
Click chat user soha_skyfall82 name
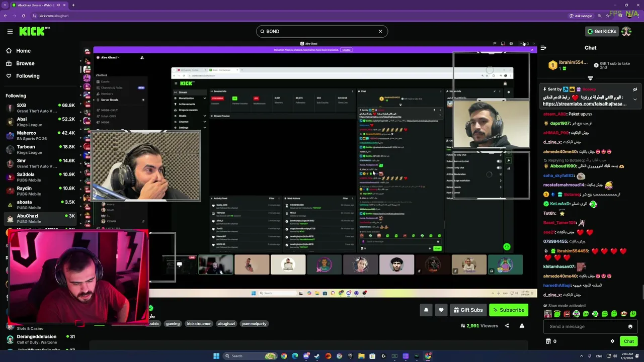[x=558, y=176]
